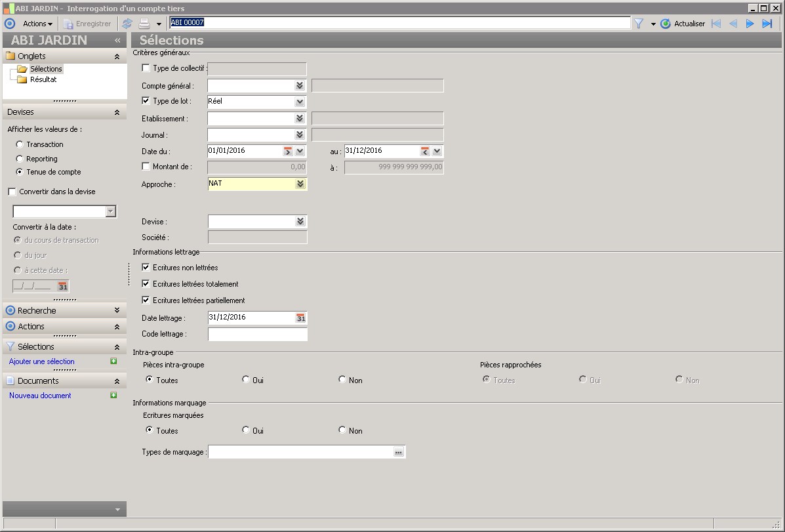Expand the Recherche section
The width and height of the screenshot is (785, 532).
pos(117,310)
